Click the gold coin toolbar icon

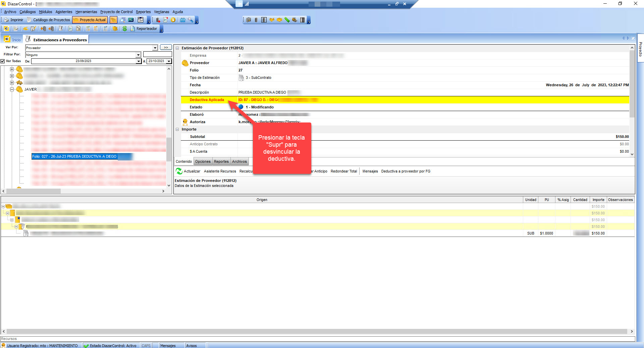(173, 20)
